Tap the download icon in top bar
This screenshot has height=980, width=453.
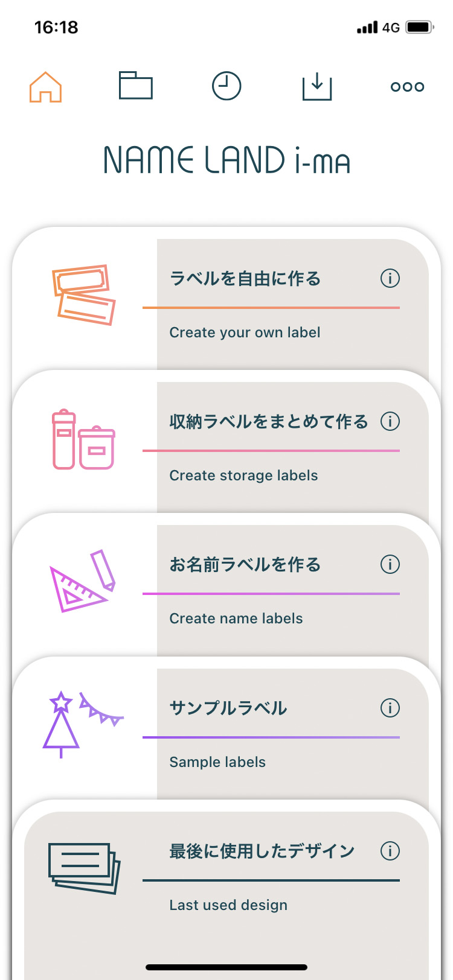(x=317, y=86)
